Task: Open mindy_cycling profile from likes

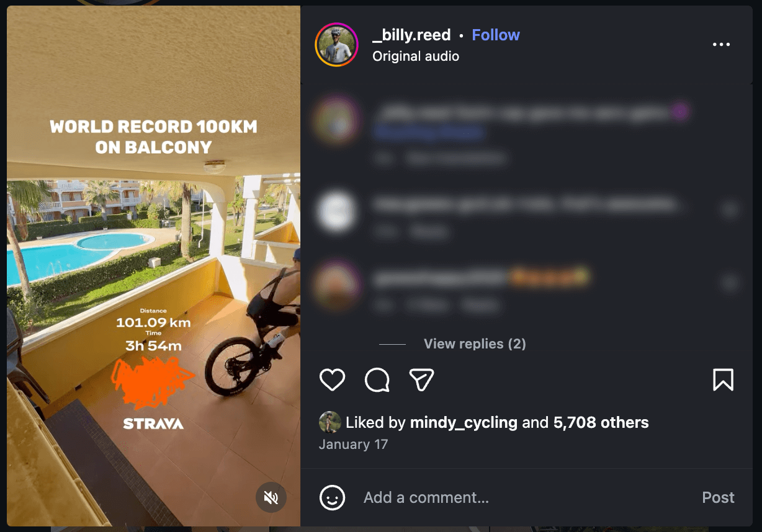Action: (x=464, y=423)
